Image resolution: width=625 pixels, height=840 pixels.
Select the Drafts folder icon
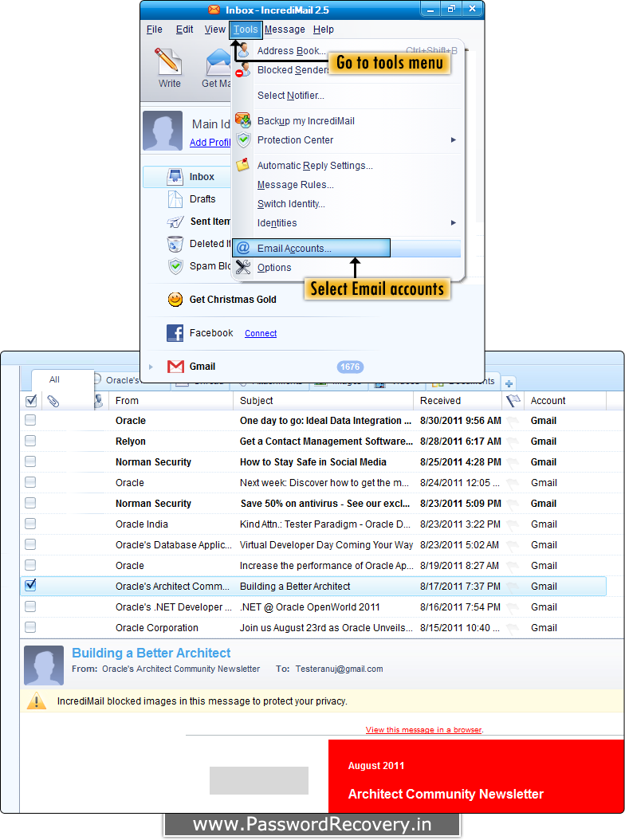[175, 199]
